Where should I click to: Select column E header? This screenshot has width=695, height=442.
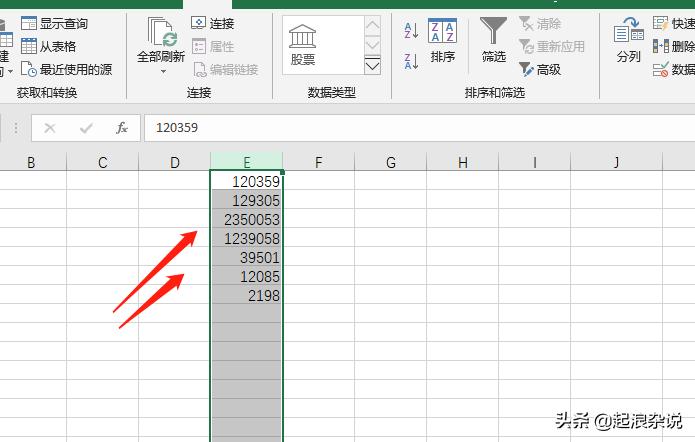click(246, 162)
